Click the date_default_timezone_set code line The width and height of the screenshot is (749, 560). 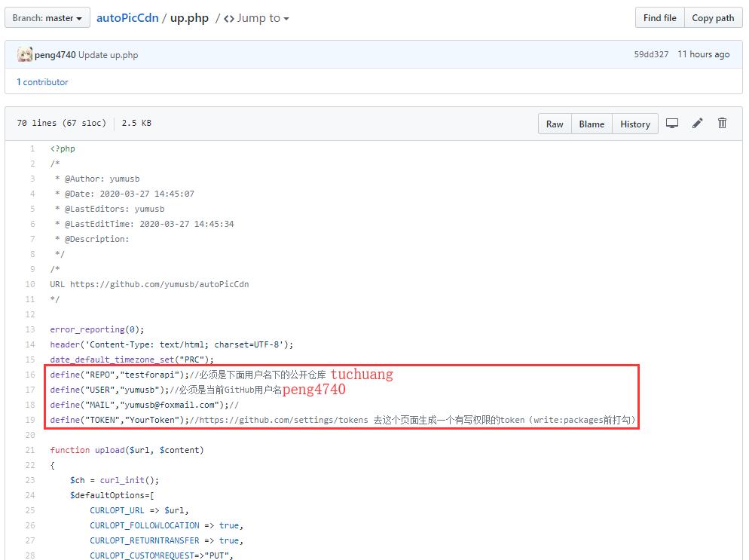(132, 360)
